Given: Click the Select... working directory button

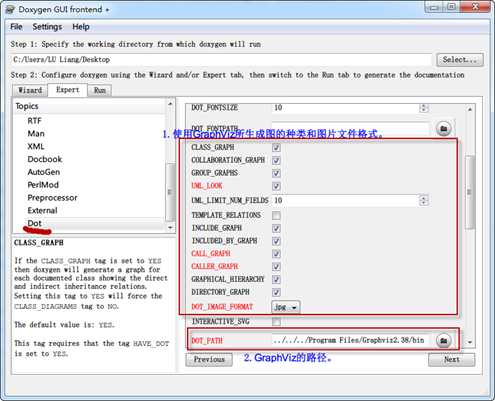Looking at the screenshot, I should coord(460,60).
